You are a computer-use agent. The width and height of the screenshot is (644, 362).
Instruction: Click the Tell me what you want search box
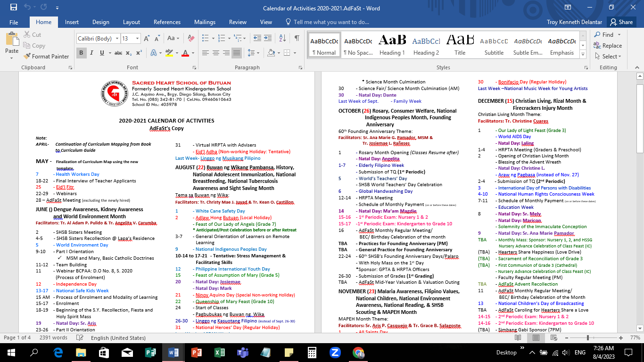click(x=327, y=22)
